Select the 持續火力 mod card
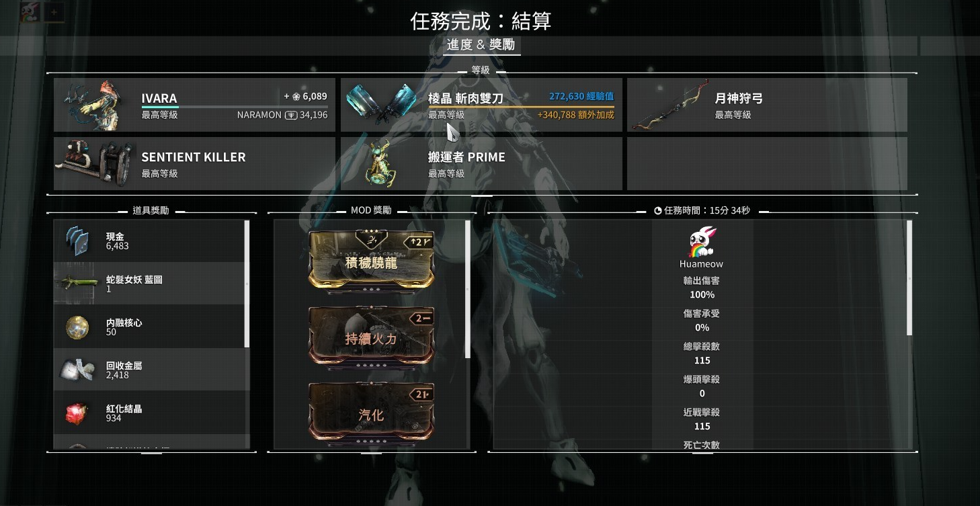The image size is (980, 506). click(x=371, y=336)
